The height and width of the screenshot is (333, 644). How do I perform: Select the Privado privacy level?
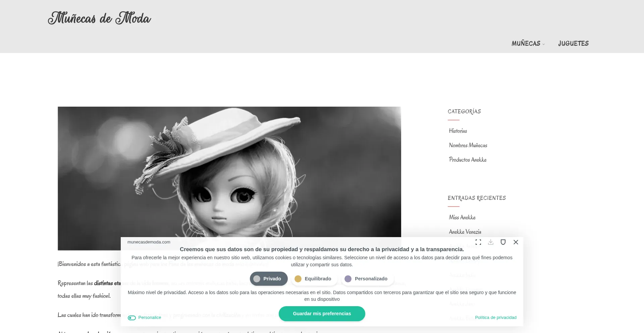coord(268,279)
